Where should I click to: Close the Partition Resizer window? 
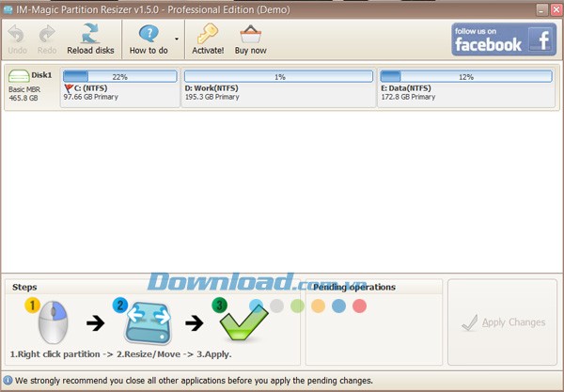[556, 10]
